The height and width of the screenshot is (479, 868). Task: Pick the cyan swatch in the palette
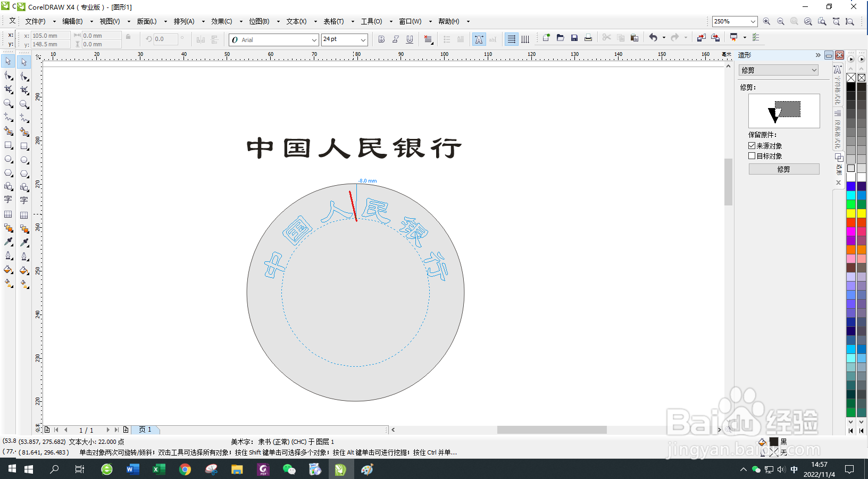[x=851, y=195]
